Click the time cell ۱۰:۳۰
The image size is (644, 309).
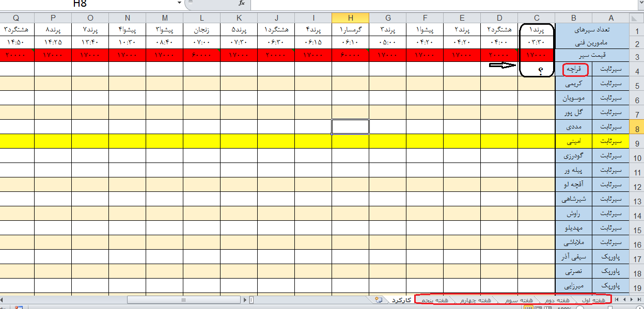[127, 42]
